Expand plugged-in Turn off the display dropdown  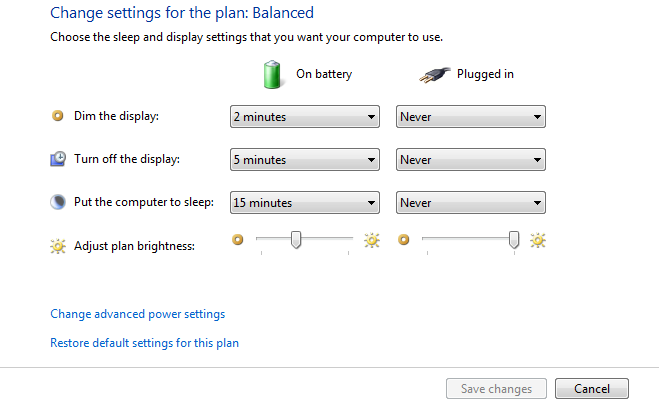(470, 160)
